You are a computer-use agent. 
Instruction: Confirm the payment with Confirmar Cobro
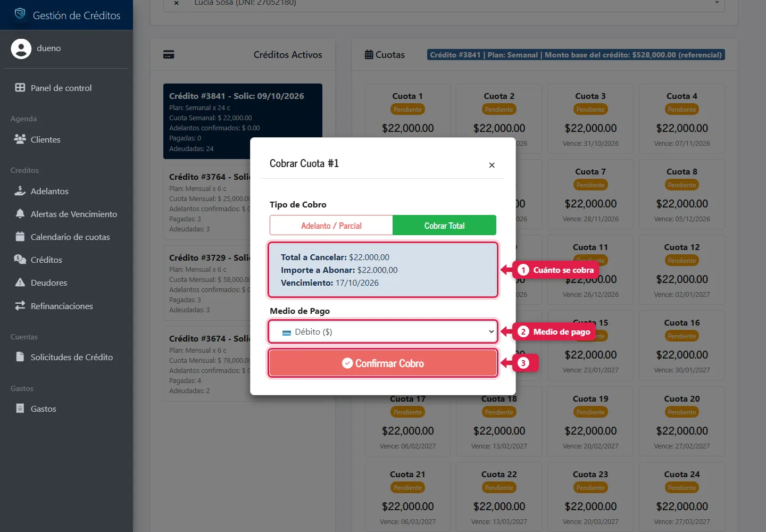pos(383,363)
